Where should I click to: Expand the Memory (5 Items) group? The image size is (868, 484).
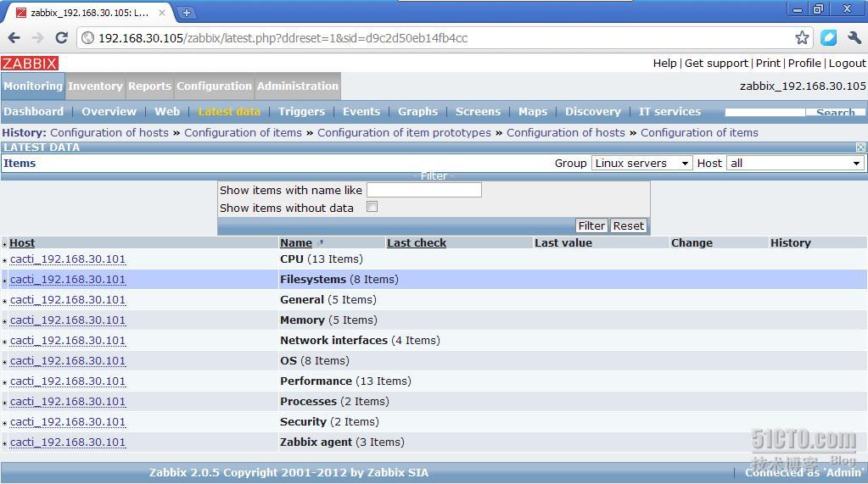point(5,321)
